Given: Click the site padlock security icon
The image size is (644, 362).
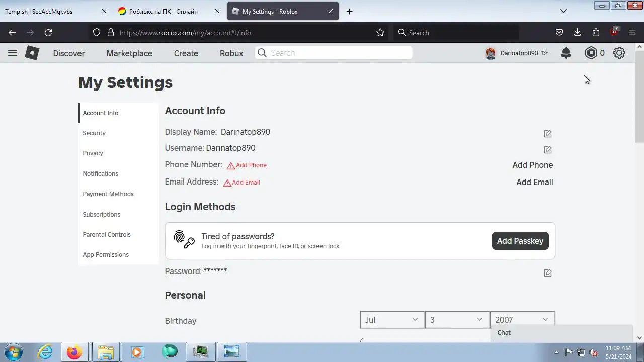Looking at the screenshot, I should (x=111, y=32).
